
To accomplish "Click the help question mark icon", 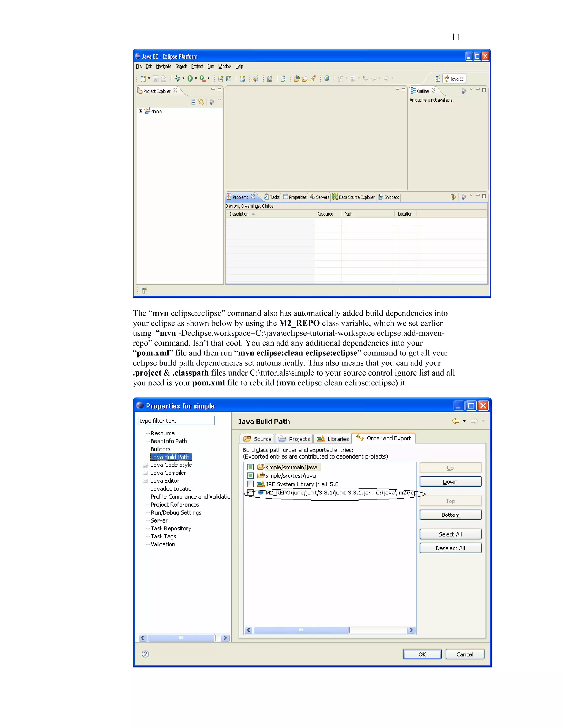I will 145,654.
